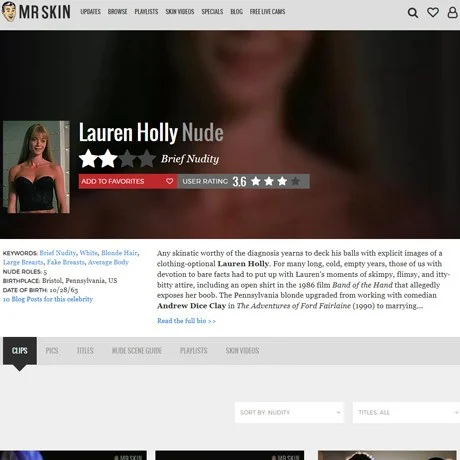Open the Blonde Hair keyword link
The width and height of the screenshot is (460, 460).
(x=119, y=253)
